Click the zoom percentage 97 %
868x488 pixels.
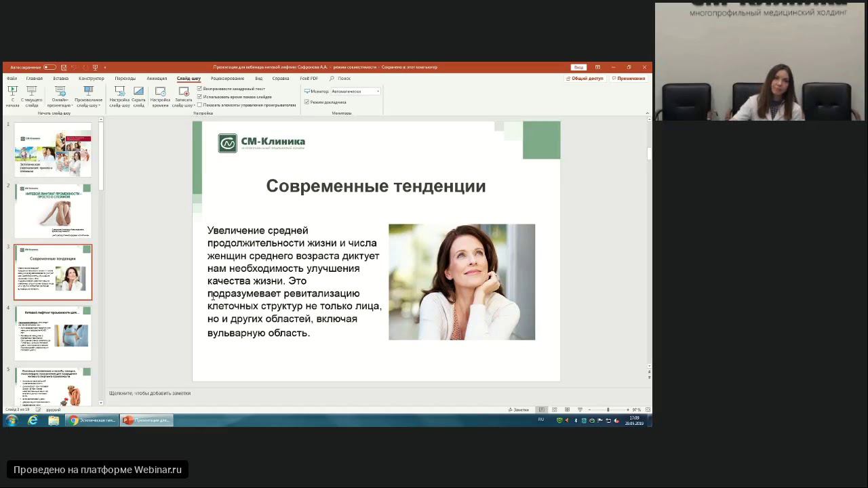pyautogui.click(x=637, y=410)
